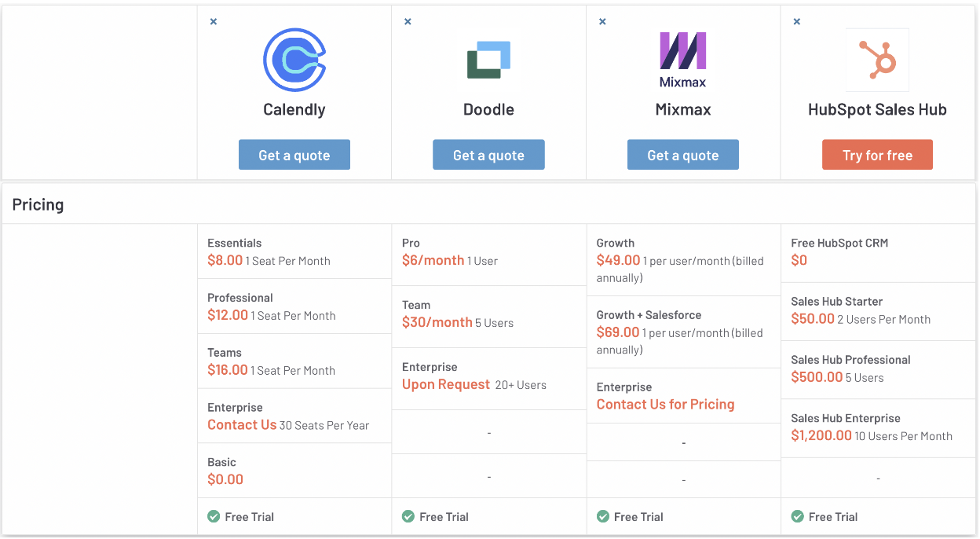Click the Calendly logo
The width and height of the screenshot is (980, 539).
coord(294,60)
